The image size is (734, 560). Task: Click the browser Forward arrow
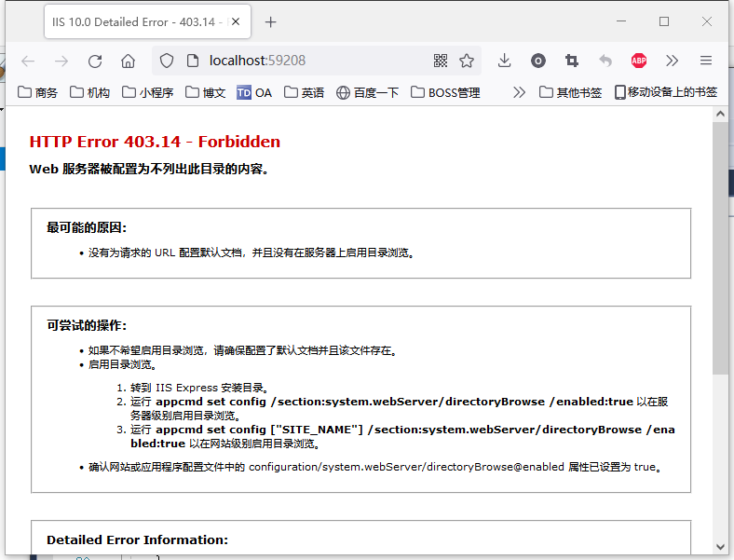[61, 61]
